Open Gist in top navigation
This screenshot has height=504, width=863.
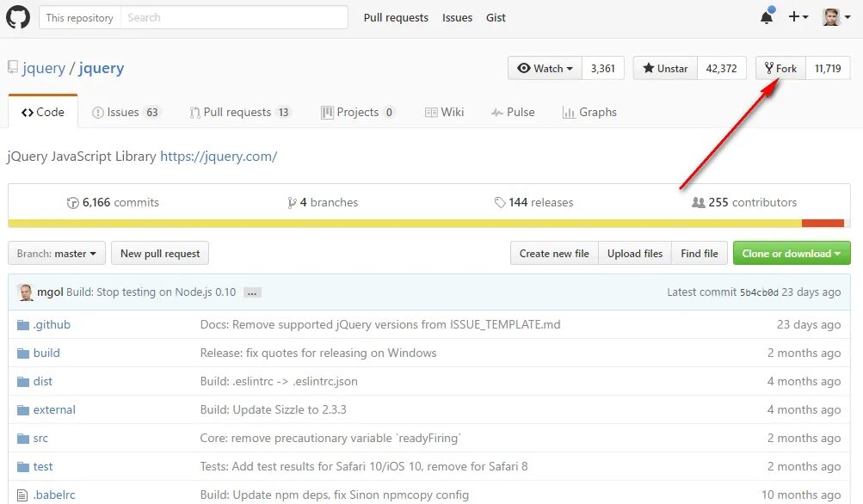pyautogui.click(x=496, y=17)
